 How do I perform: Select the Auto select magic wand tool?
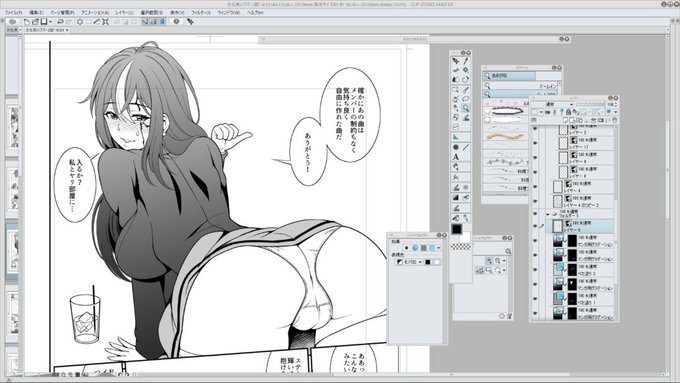click(465, 70)
